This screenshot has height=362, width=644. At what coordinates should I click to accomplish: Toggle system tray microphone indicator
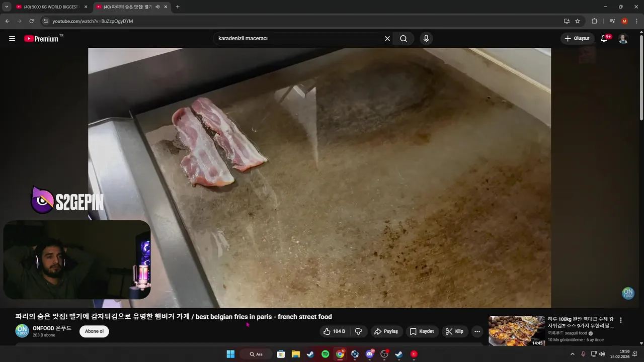(583, 354)
